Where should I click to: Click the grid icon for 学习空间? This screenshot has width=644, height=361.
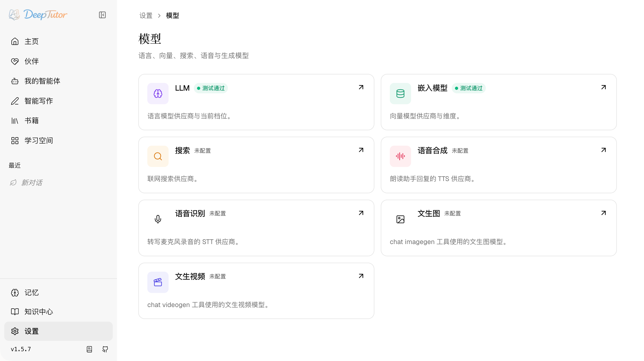pos(15,141)
